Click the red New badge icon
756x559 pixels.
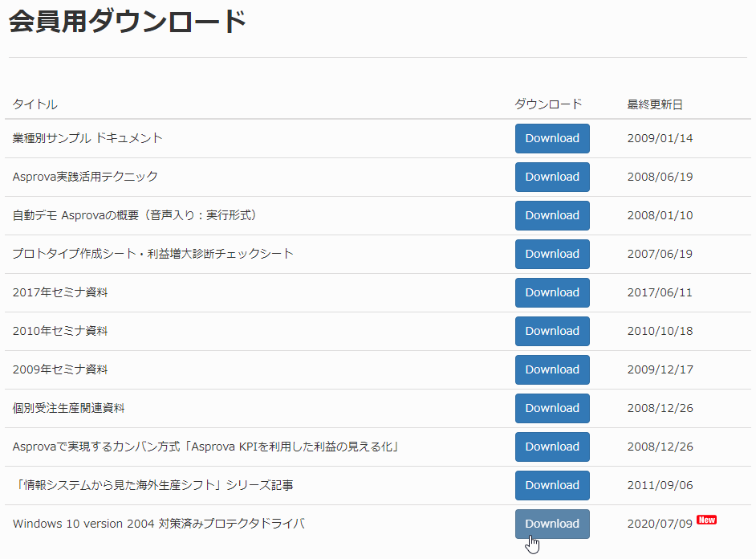pos(707,520)
